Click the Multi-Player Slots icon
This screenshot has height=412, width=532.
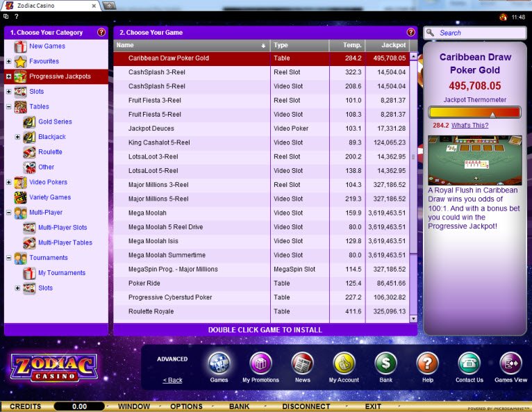pyautogui.click(x=29, y=228)
